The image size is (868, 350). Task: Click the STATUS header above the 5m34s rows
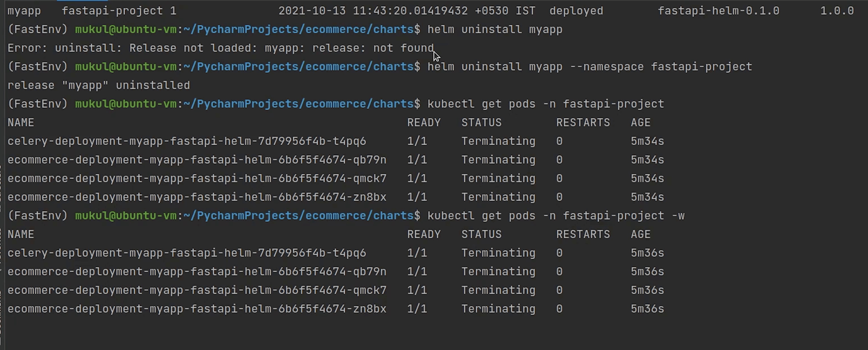481,123
